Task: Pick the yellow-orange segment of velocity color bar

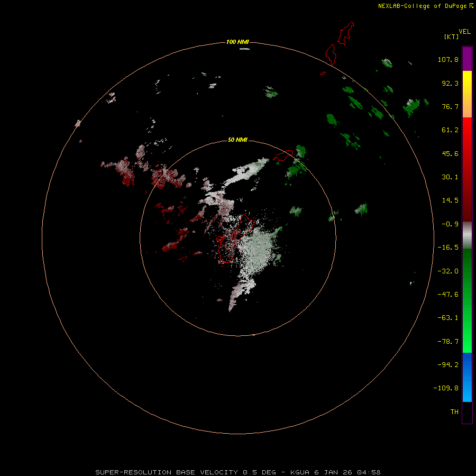Action: (x=467, y=94)
